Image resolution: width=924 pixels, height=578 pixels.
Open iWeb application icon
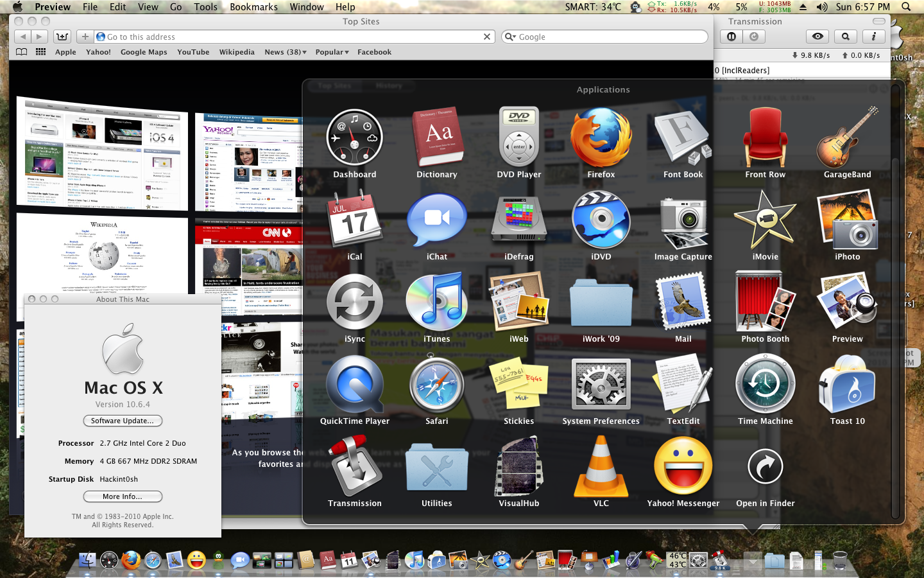(519, 302)
